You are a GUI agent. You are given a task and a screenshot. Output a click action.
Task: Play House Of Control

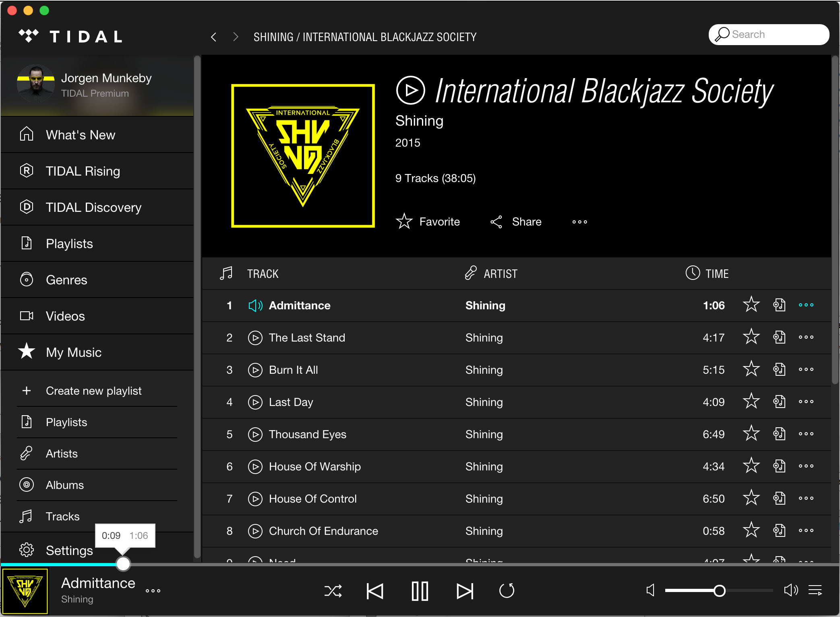click(x=255, y=499)
